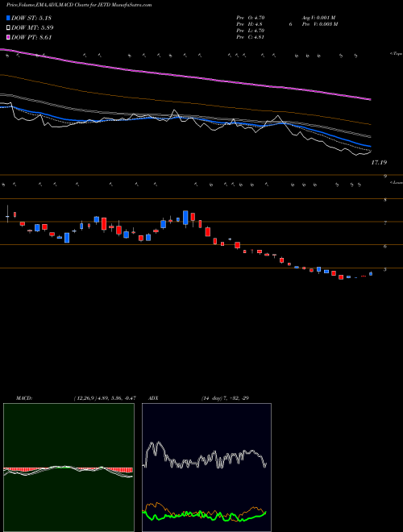This screenshot has width=403, height=532.
Task: Click the 'Avg V: 0.001 M' volume text
Action: 318,18
